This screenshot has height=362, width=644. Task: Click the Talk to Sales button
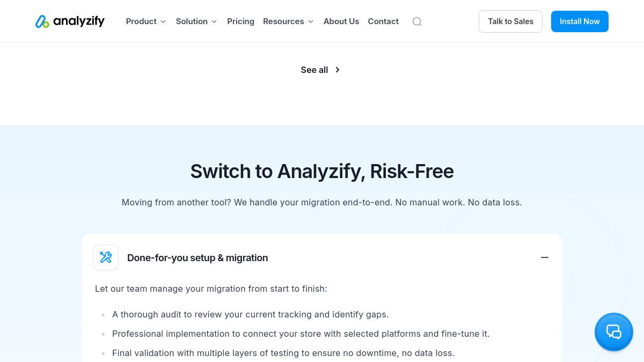click(x=510, y=21)
